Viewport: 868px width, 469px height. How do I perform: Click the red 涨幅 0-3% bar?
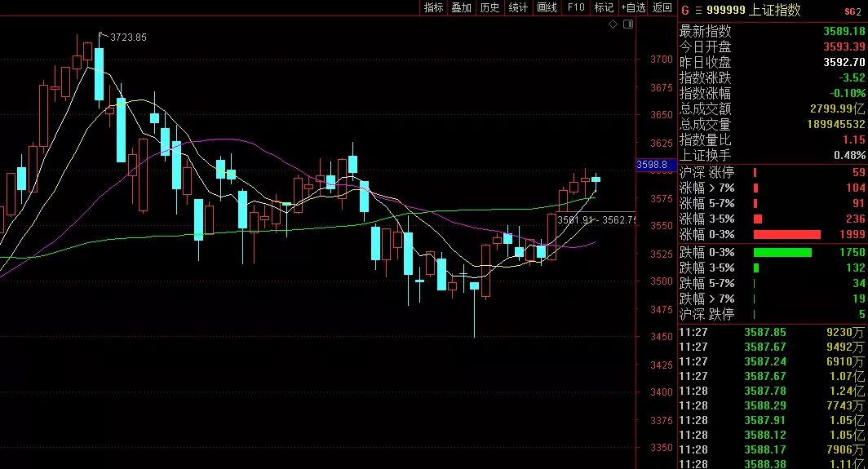[786, 234]
